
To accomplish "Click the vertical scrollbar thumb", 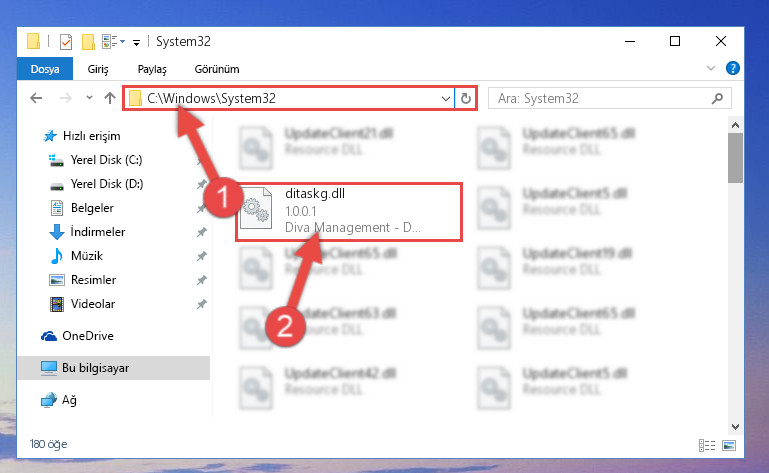I will point(735,158).
